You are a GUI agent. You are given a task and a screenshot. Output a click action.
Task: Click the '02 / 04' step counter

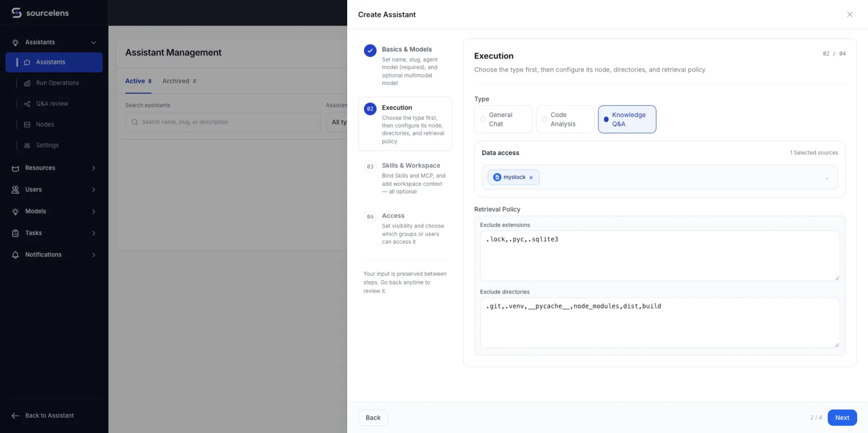tap(834, 54)
